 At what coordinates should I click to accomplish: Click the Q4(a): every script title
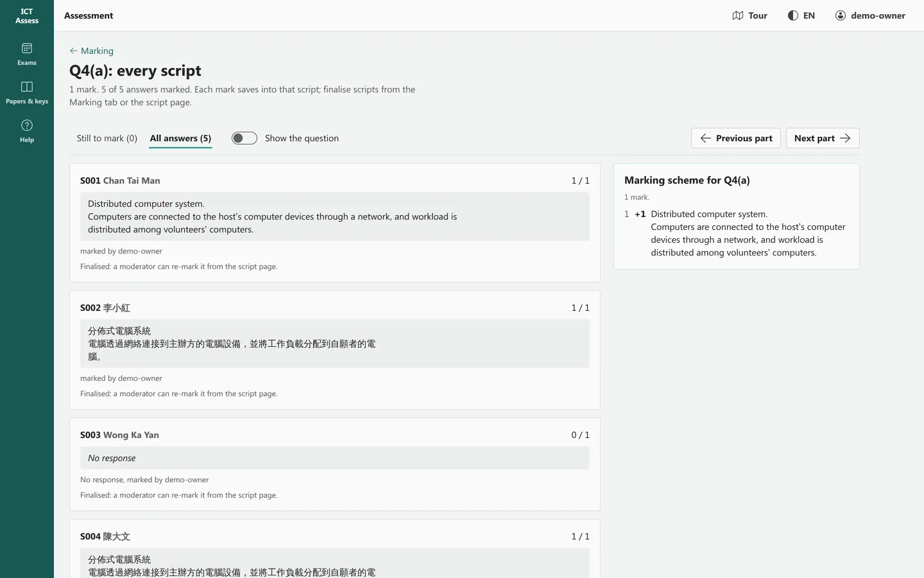pos(135,71)
